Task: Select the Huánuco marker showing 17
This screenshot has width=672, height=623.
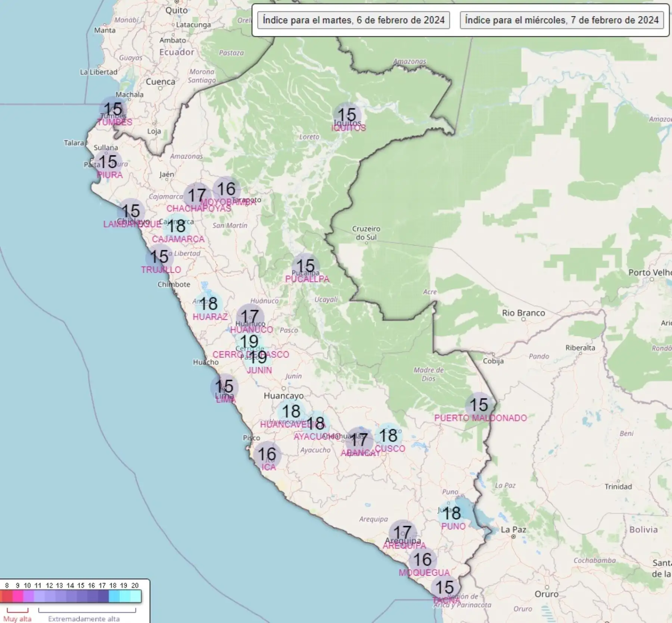Action: coord(250,317)
